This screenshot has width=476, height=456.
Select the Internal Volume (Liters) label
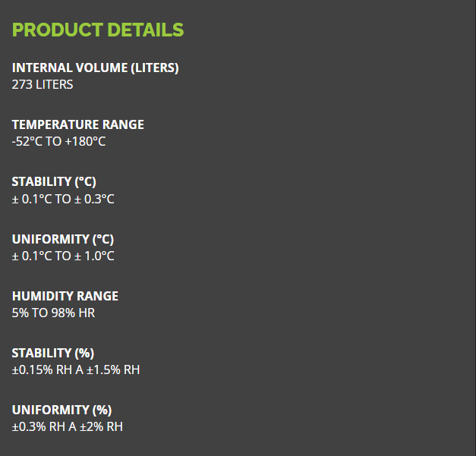(95, 68)
